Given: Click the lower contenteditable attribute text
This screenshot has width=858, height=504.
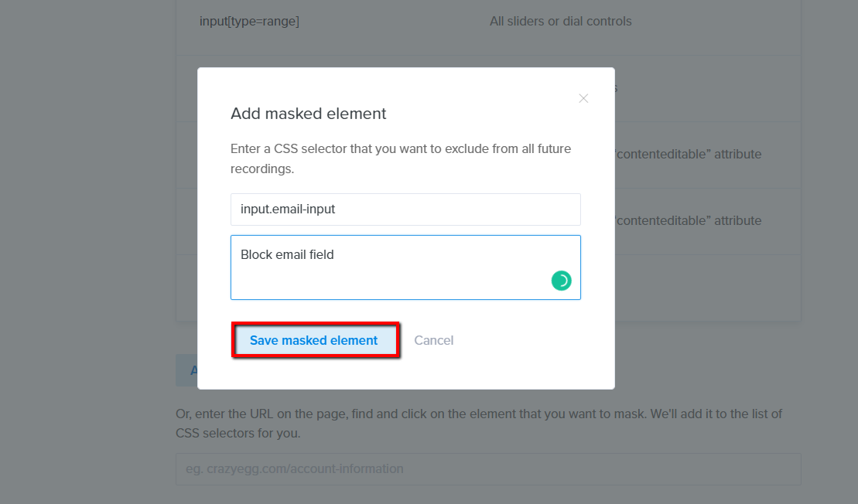Looking at the screenshot, I should [689, 221].
